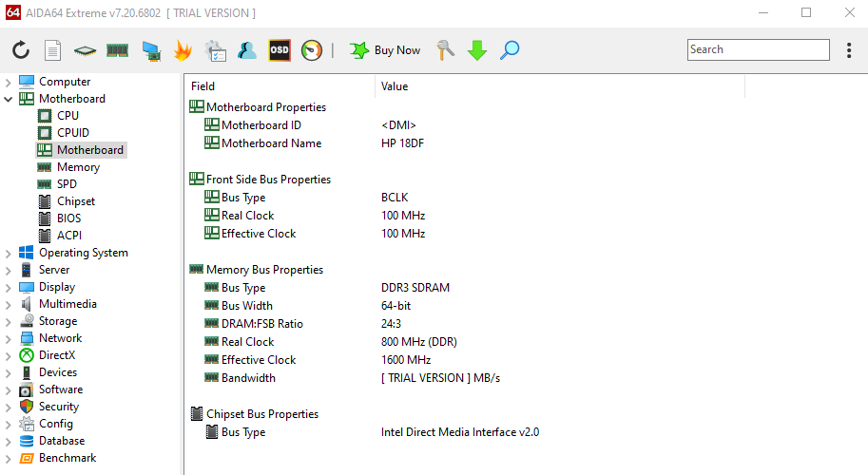The height and width of the screenshot is (475, 868).
Task: Open the three-dot main menu
Action: 849,50
